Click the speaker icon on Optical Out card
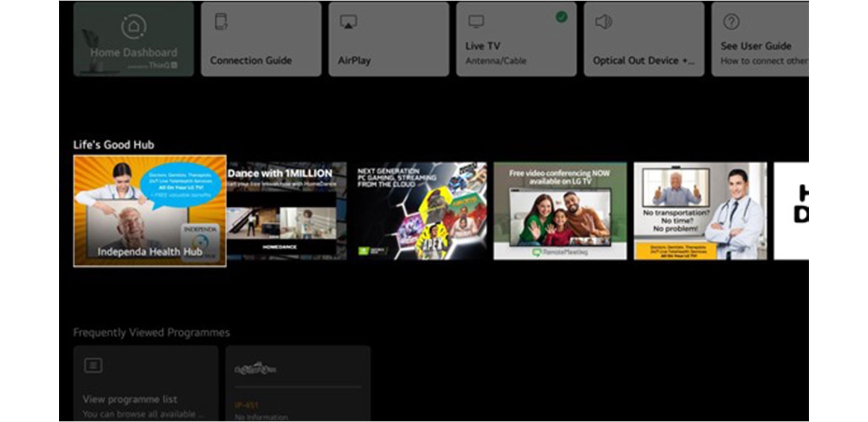The image size is (868, 422). (x=603, y=22)
